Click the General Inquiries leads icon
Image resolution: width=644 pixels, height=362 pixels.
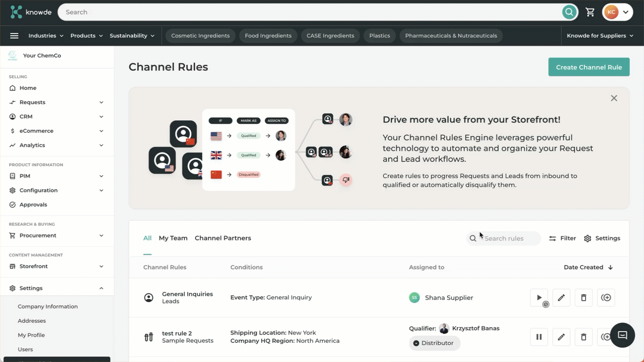point(149,298)
